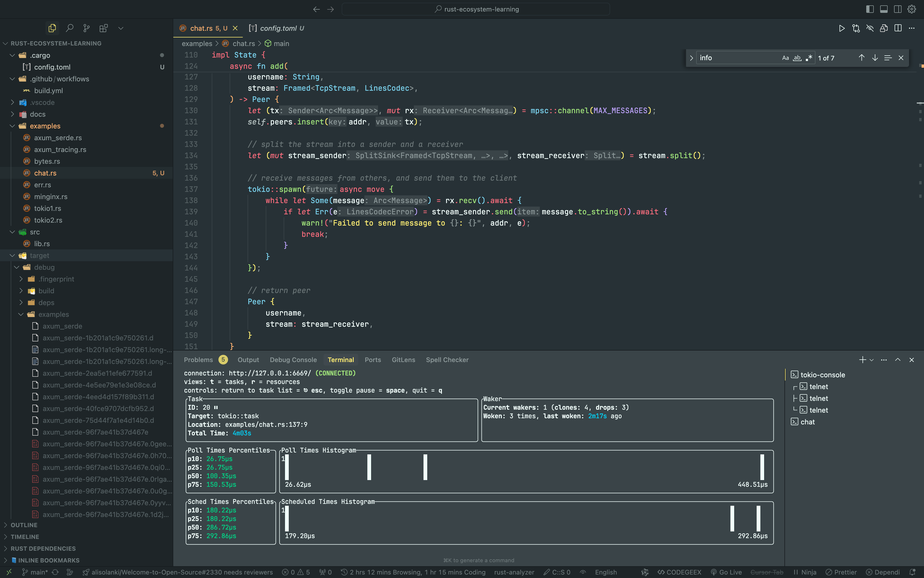Screen dimensions: 924x578
Task: Open lib.rs under src
Action: (x=86, y=244)
